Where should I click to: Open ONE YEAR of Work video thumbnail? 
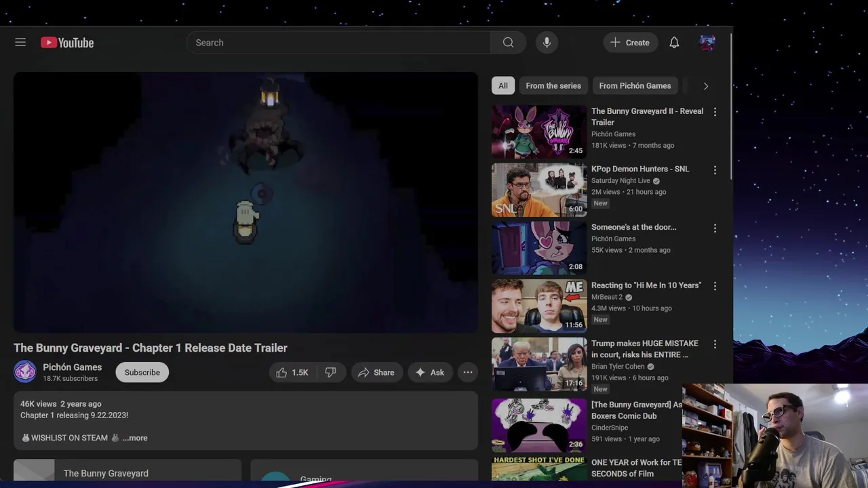(x=539, y=469)
